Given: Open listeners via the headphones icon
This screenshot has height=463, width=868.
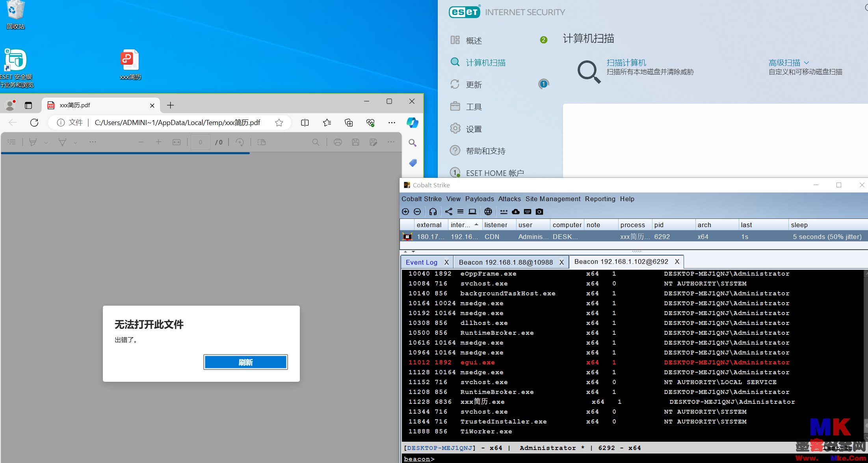Looking at the screenshot, I should click(433, 212).
